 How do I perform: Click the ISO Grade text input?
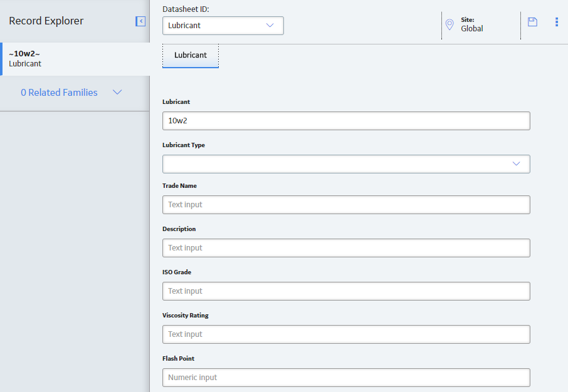coord(346,291)
